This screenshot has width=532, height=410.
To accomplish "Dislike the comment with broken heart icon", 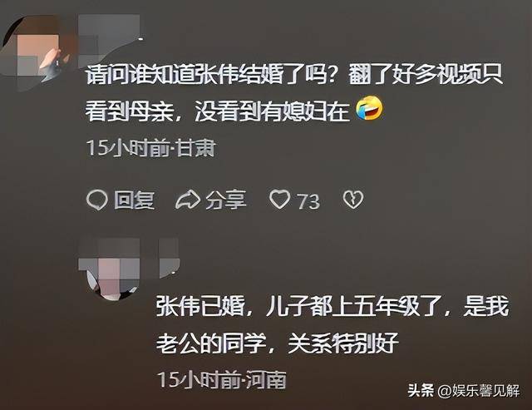I will (353, 200).
